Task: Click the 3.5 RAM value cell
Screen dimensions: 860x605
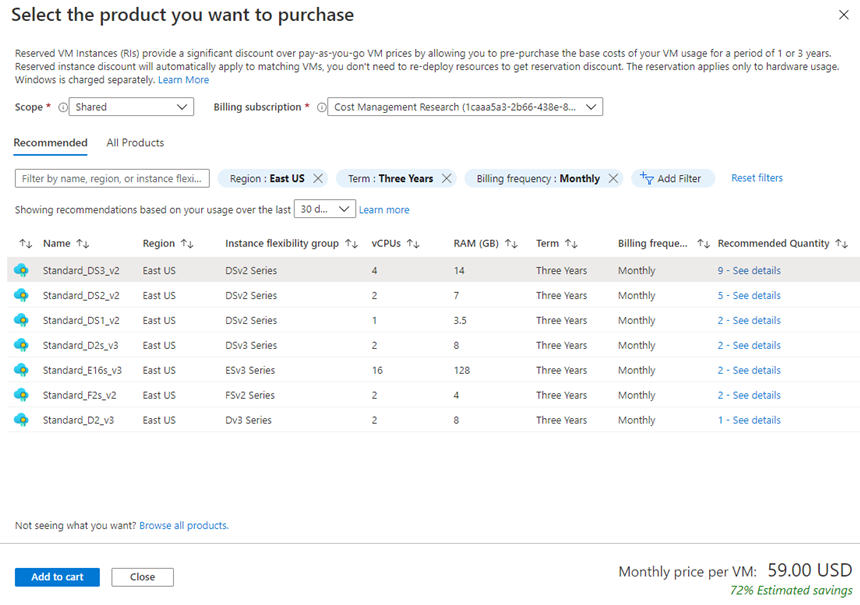Action: tap(460, 320)
